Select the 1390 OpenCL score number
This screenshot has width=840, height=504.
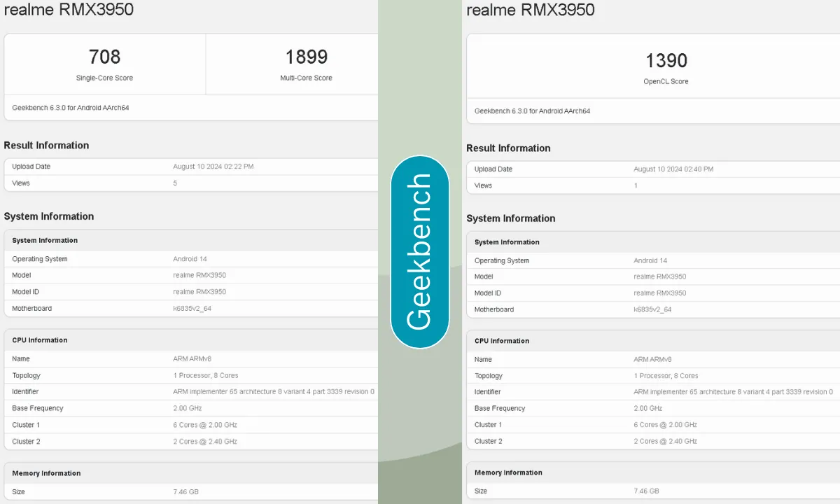click(666, 60)
